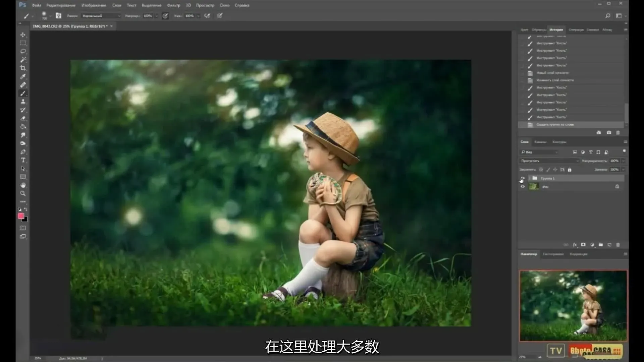Select the Clone Stamp tool

(x=23, y=102)
